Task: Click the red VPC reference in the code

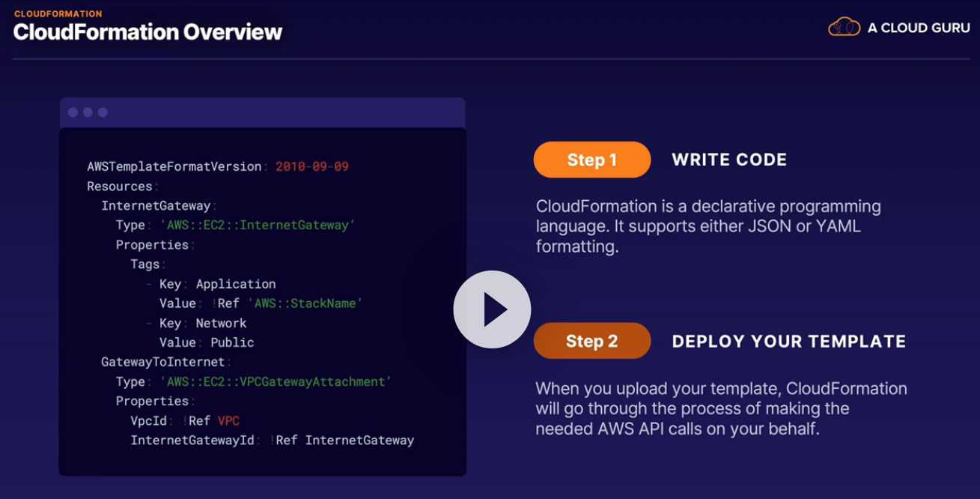Action: pyautogui.click(x=228, y=420)
